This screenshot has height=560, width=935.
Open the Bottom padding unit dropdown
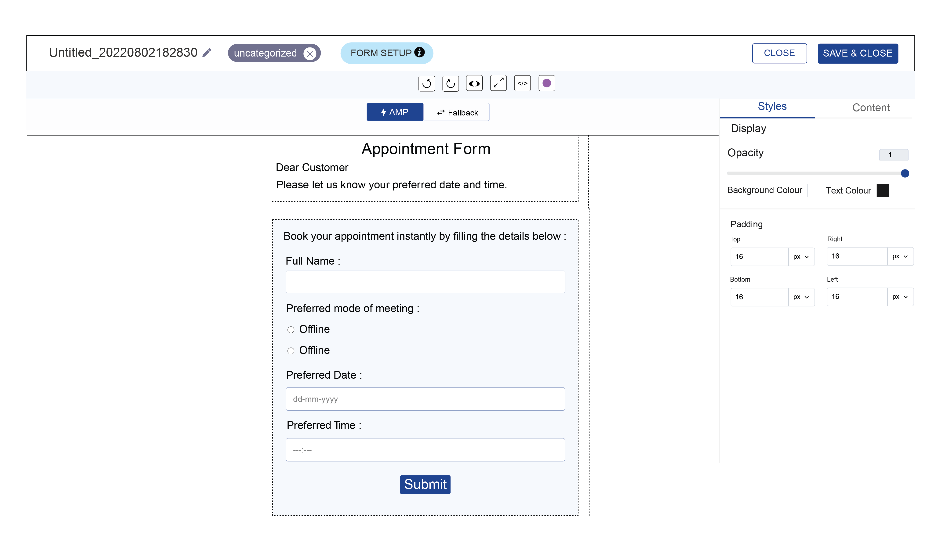tap(801, 297)
